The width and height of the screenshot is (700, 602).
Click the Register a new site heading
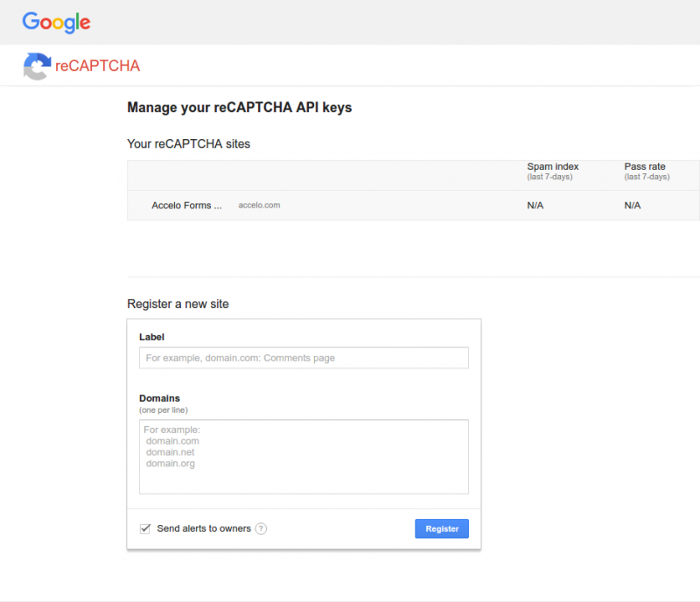tap(178, 304)
